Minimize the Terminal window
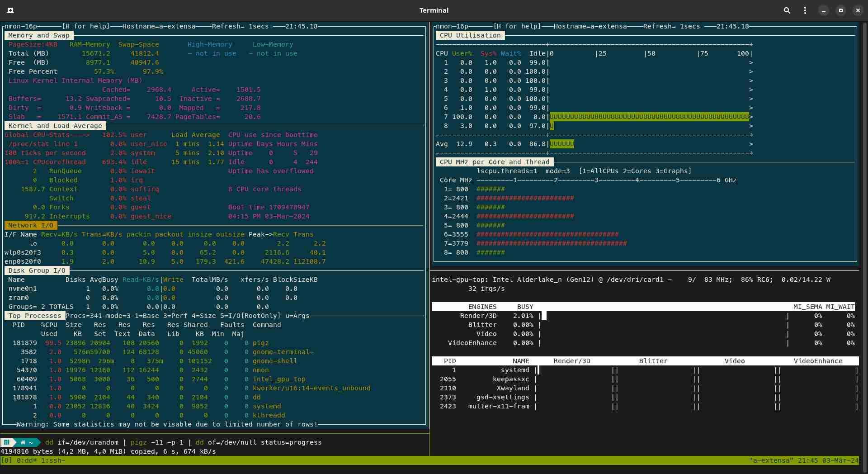This screenshot has height=474, width=868. pos(824,10)
